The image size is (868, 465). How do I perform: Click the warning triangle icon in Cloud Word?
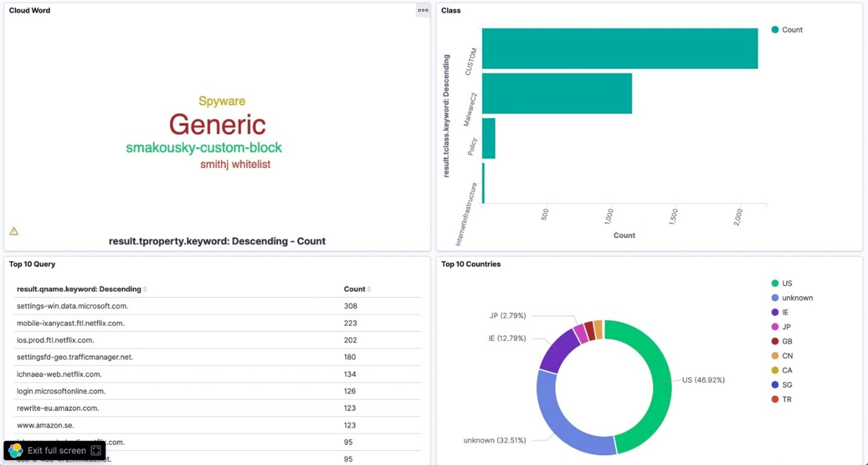click(14, 231)
